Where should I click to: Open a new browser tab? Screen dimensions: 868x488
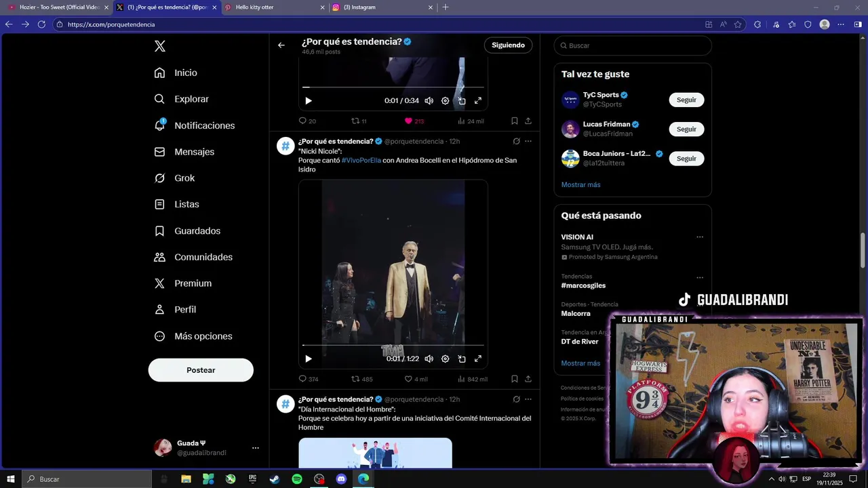click(x=446, y=7)
